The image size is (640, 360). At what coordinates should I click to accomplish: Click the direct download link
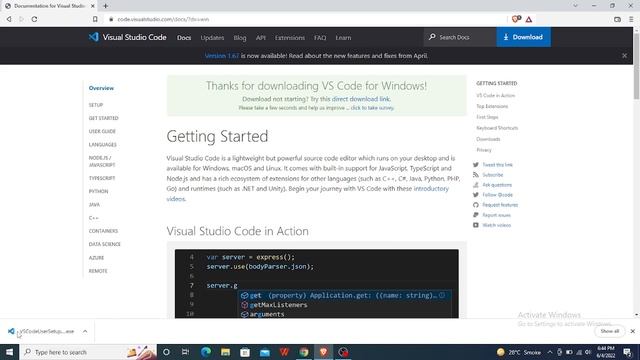(360, 99)
